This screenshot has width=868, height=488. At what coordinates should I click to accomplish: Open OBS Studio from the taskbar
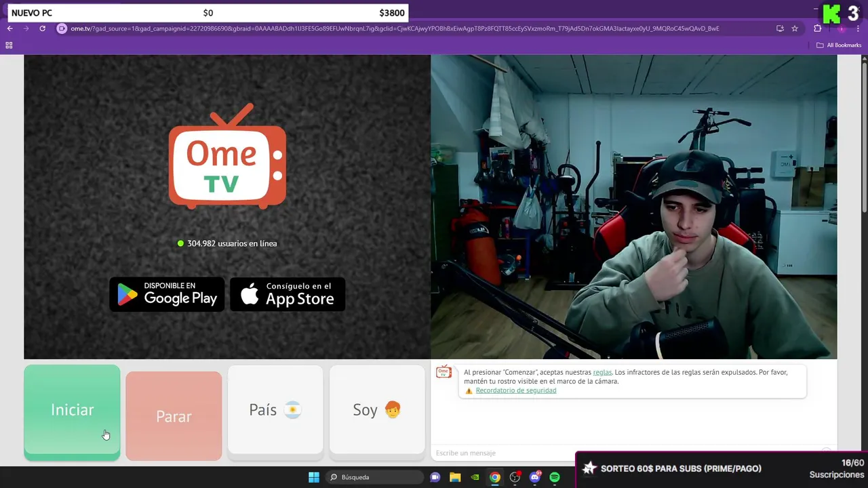[x=515, y=477]
